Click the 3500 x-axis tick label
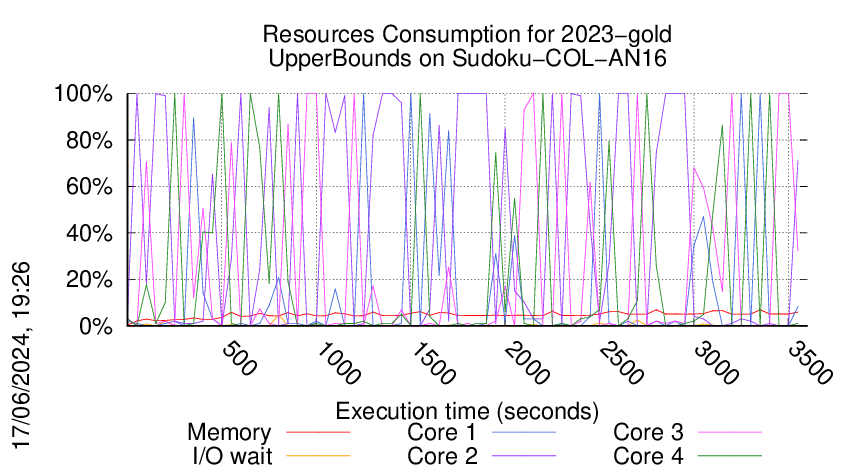 [x=809, y=363]
